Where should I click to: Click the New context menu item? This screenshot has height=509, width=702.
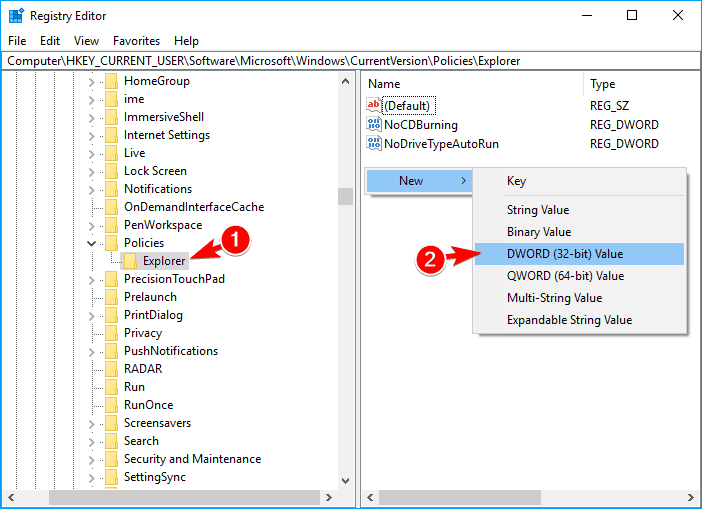[419, 181]
